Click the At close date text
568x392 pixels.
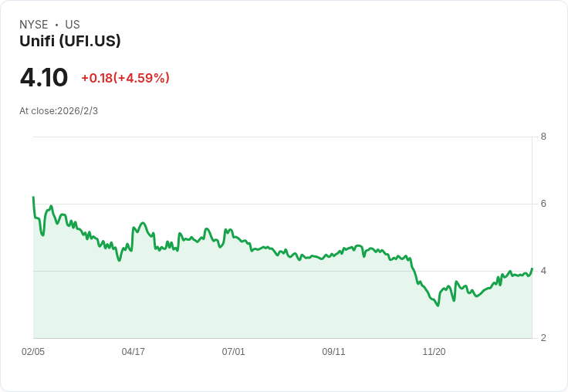(x=59, y=111)
